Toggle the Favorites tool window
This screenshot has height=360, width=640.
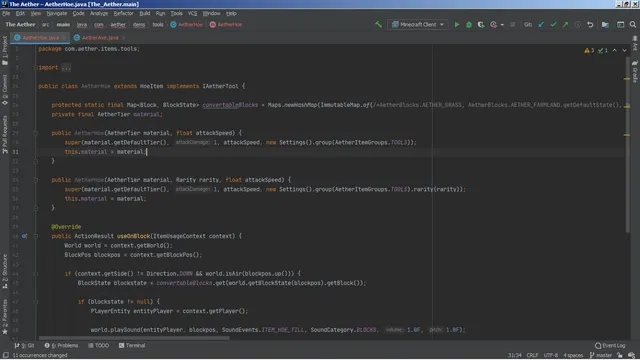tap(5, 317)
